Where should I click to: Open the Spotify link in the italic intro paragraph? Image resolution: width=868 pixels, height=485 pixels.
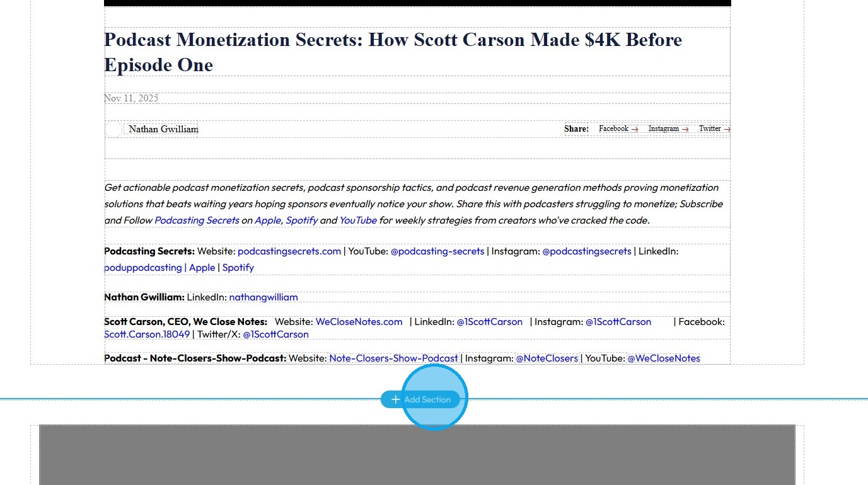click(x=302, y=220)
